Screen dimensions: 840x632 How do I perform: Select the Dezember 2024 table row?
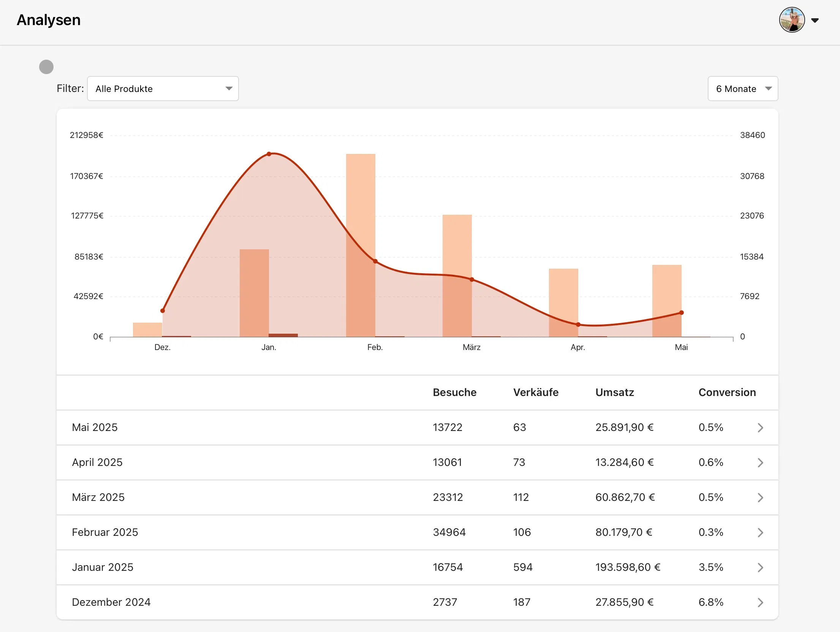pyautogui.click(x=417, y=602)
